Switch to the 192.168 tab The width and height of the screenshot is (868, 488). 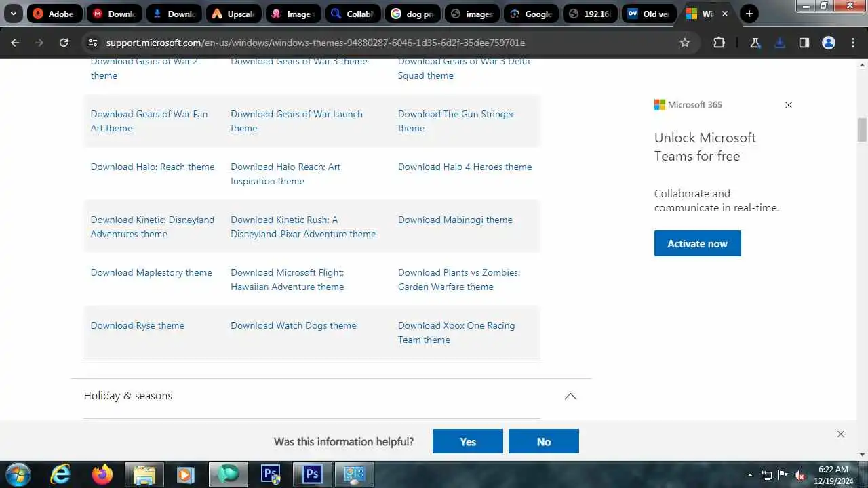click(591, 14)
